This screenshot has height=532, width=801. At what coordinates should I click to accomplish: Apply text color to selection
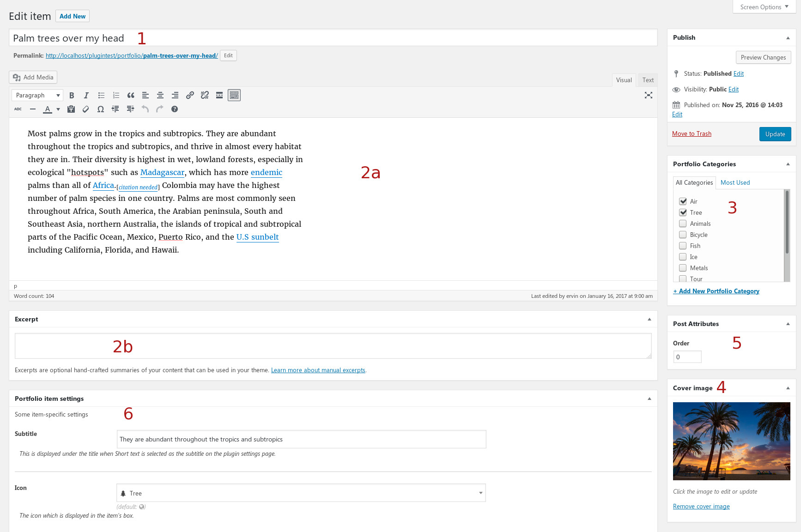(x=48, y=109)
